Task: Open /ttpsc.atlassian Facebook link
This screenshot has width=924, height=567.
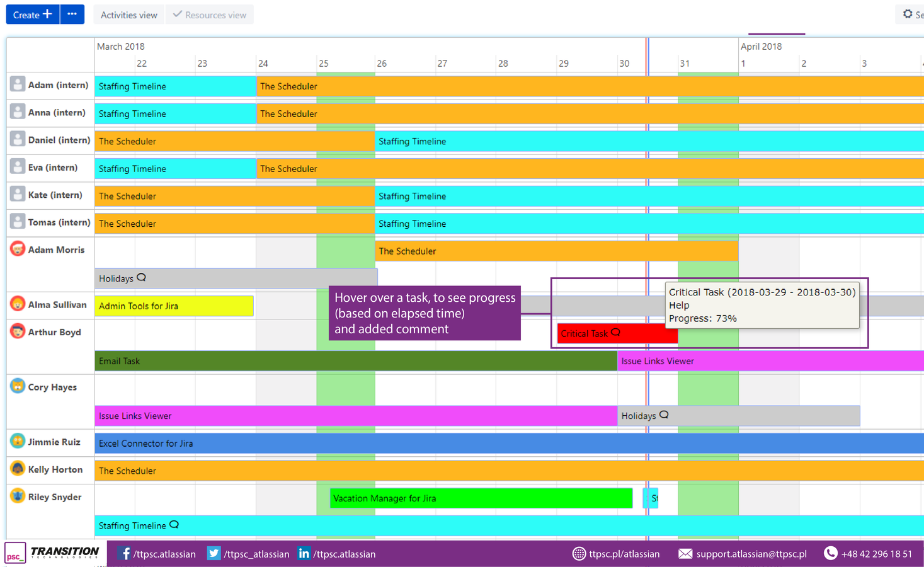Action: coord(164,554)
